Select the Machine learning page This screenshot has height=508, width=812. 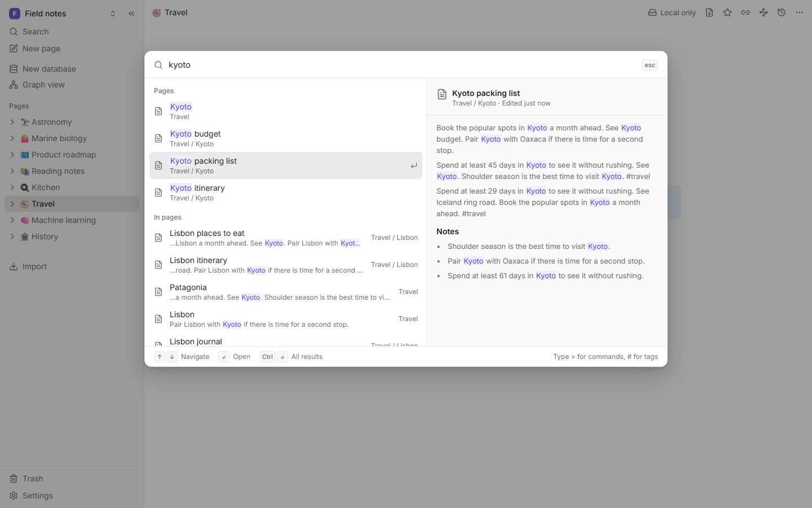tap(72, 220)
